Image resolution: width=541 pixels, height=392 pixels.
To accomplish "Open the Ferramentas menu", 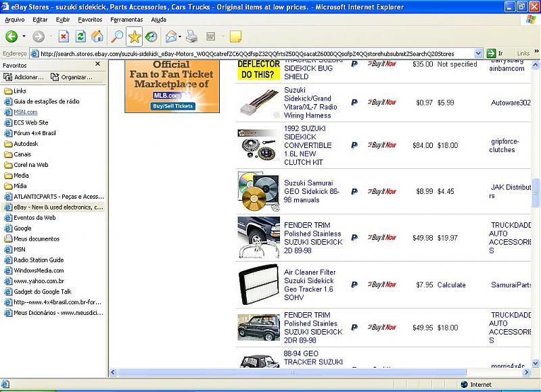I will [x=126, y=20].
